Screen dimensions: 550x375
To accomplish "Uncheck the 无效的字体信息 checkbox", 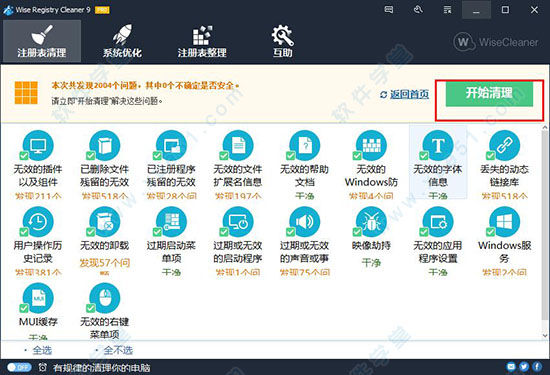I will (424, 155).
